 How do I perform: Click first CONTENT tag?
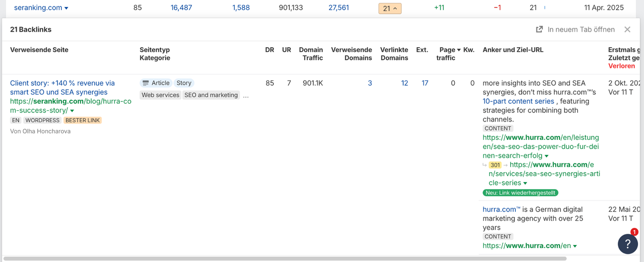(498, 129)
